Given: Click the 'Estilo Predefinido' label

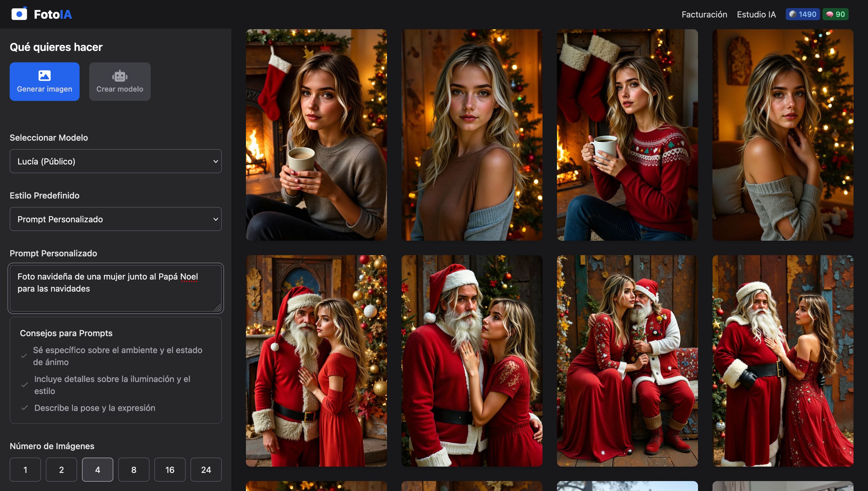Looking at the screenshot, I should click(45, 195).
